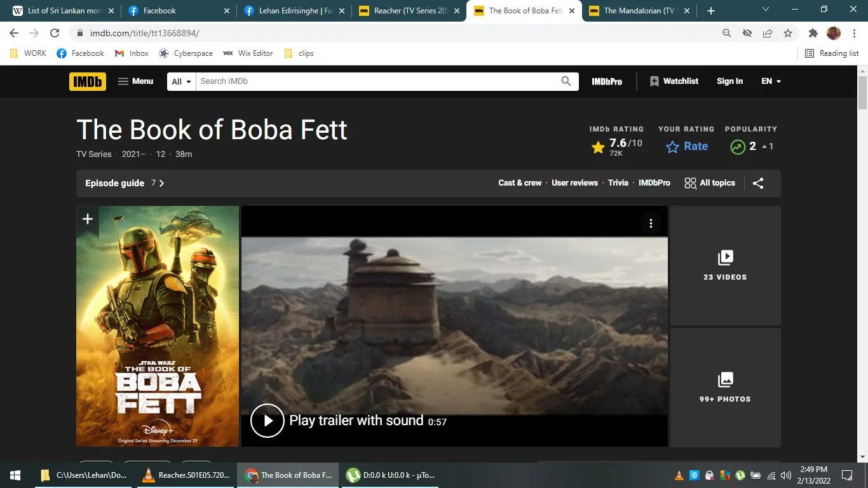868x488 pixels.
Task: Click the yellow star IMDb rating 7.6/10
Action: pyautogui.click(x=616, y=147)
